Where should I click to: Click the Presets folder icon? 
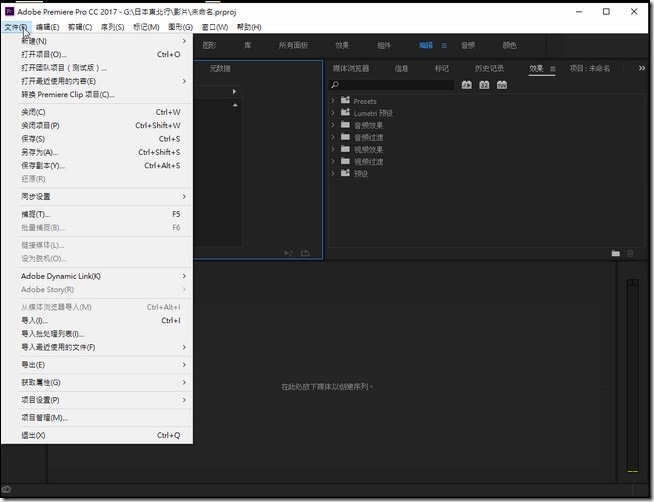pos(345,100)
